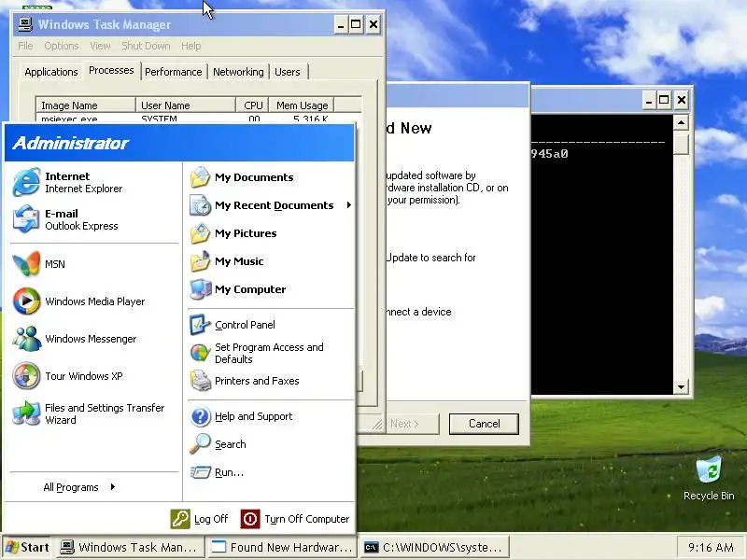Sort by Mem Usage column header

point(302,105)
